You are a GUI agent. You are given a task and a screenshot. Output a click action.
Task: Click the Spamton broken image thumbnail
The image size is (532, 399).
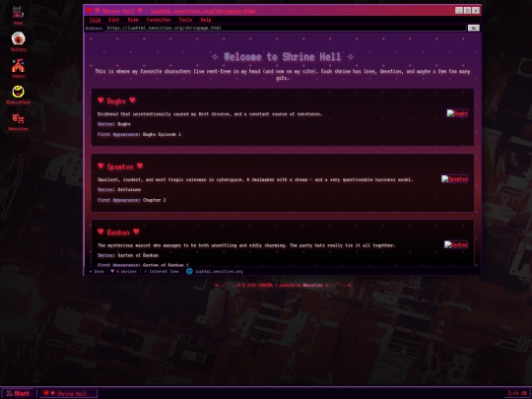click(x=454, y=178)
